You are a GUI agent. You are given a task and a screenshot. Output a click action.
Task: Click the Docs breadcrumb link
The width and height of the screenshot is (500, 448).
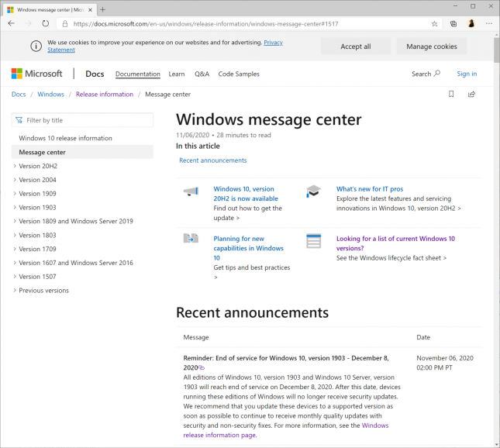[19, 95]
